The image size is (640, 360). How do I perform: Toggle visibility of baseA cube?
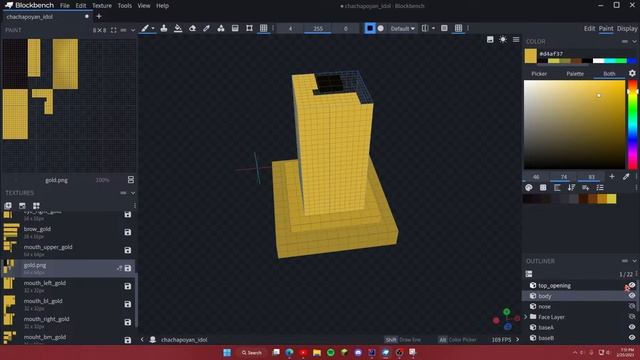632,327
